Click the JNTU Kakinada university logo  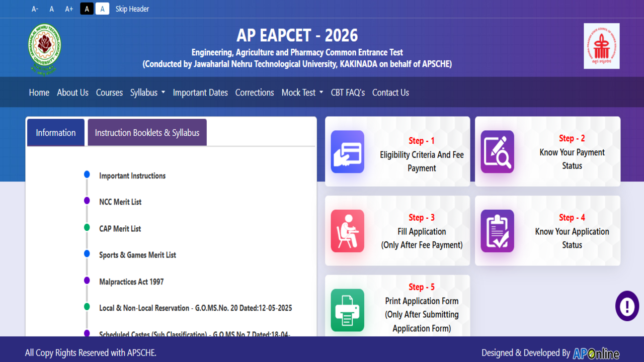(x=45, y=49)
